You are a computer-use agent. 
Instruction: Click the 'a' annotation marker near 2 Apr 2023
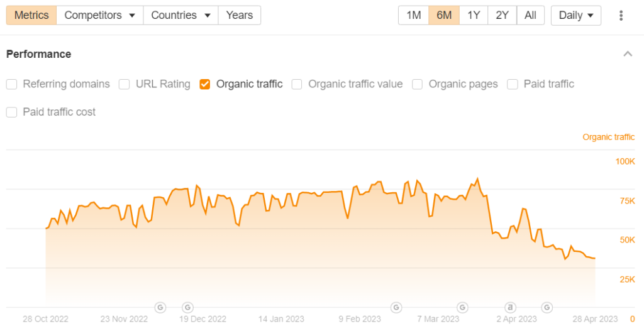click(x=511, y=307)
